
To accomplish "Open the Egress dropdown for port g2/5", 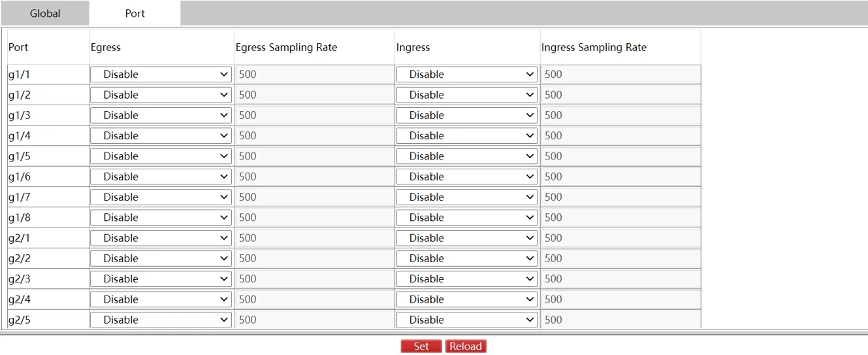I will [x=161, y=320].
